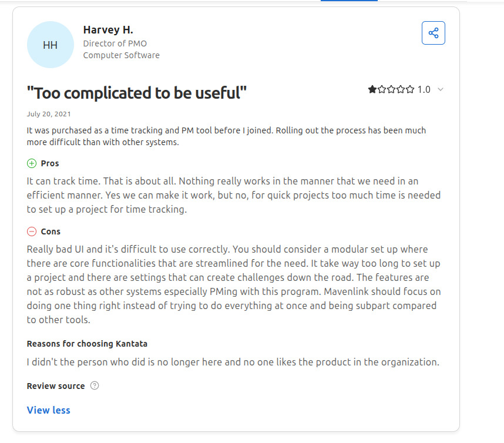Screen dimensions: 504x443
Task: Click the Pros section label
Action: coord(50,163)
